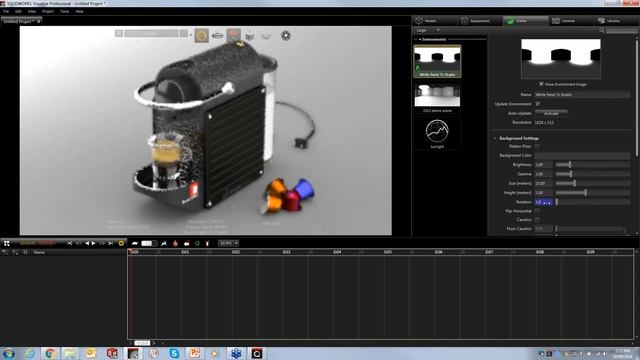Enable the Flatten Floor checkbox
This screenshot has width=640, height=360.
538,146
